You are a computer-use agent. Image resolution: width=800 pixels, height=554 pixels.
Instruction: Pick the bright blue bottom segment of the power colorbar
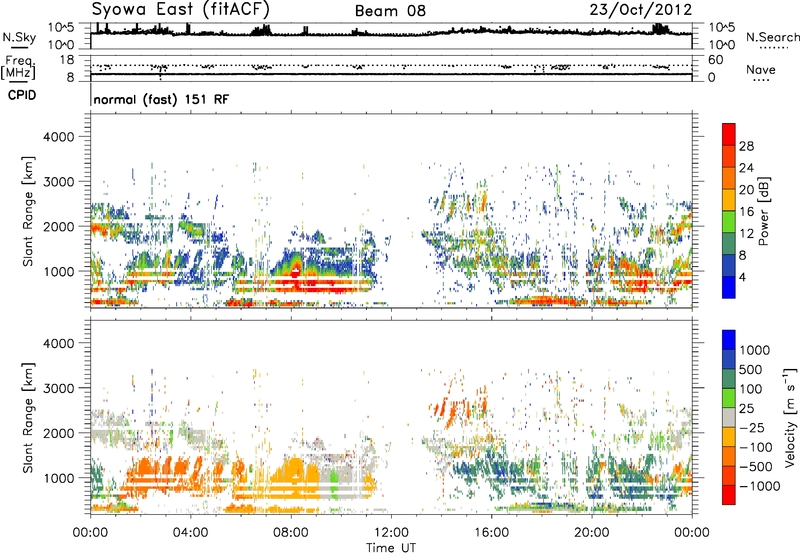[729, 287]
